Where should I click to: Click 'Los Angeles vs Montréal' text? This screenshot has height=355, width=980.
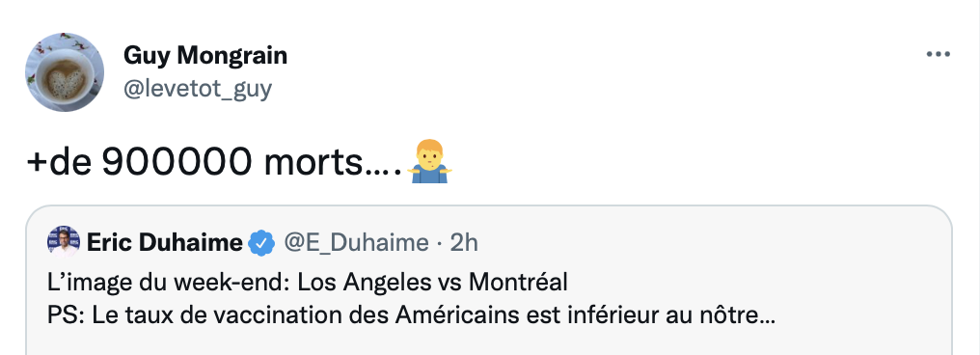(x=432, y=283)
